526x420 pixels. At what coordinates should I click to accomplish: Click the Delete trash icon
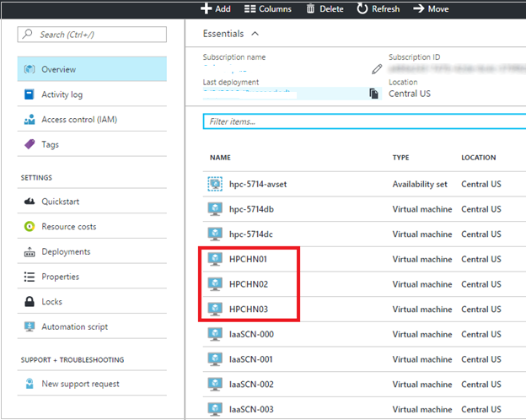pos(311,9)
